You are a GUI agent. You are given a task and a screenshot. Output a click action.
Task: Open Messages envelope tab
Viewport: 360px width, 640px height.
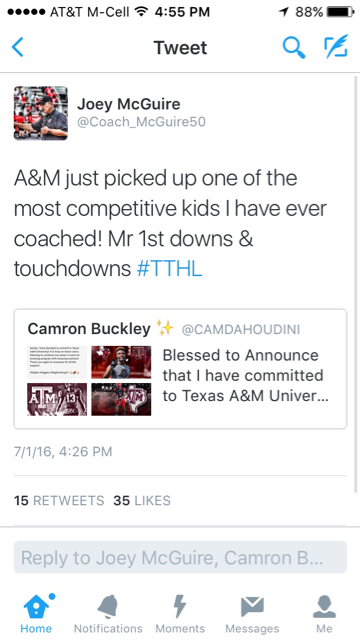[252, 613]
